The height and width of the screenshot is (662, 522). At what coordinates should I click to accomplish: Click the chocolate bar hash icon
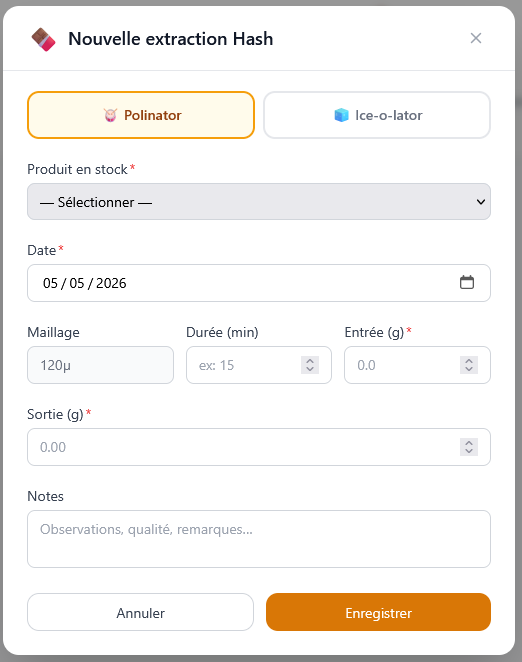44,39
